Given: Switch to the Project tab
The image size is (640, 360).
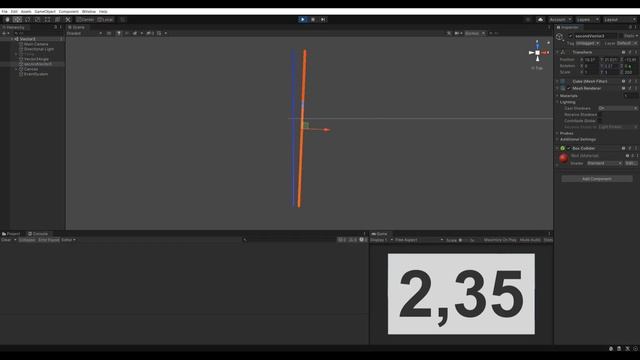Looking at the screenshot, I should tap(11, 234).
